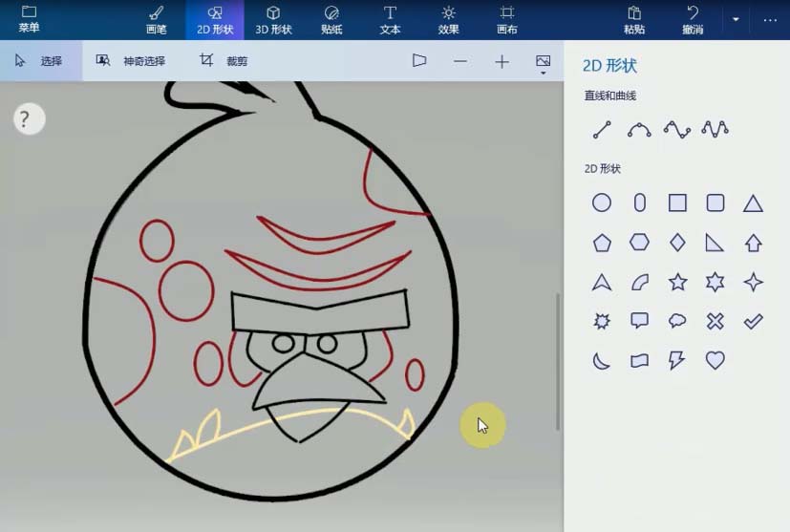Select the four-pointed star shape

753,282
